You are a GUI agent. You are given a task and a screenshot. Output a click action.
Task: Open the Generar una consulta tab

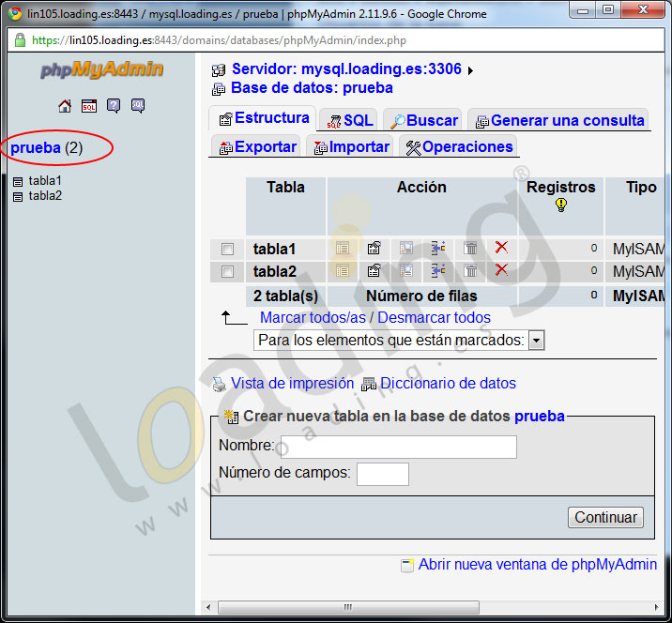tap(558, 120)
